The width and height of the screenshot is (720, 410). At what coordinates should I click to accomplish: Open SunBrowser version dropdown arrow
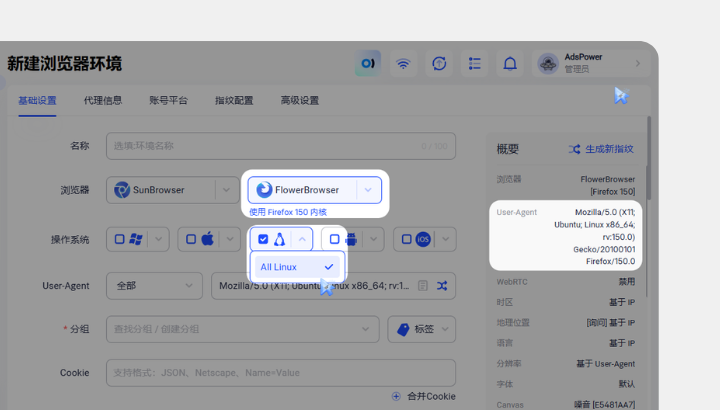click(226, 190)
